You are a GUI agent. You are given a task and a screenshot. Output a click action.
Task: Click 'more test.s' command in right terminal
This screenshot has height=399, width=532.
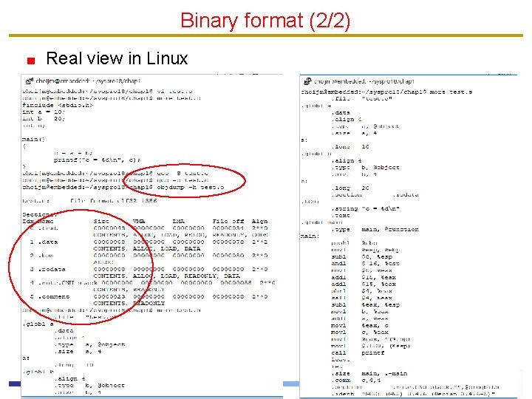pos(451,92)
